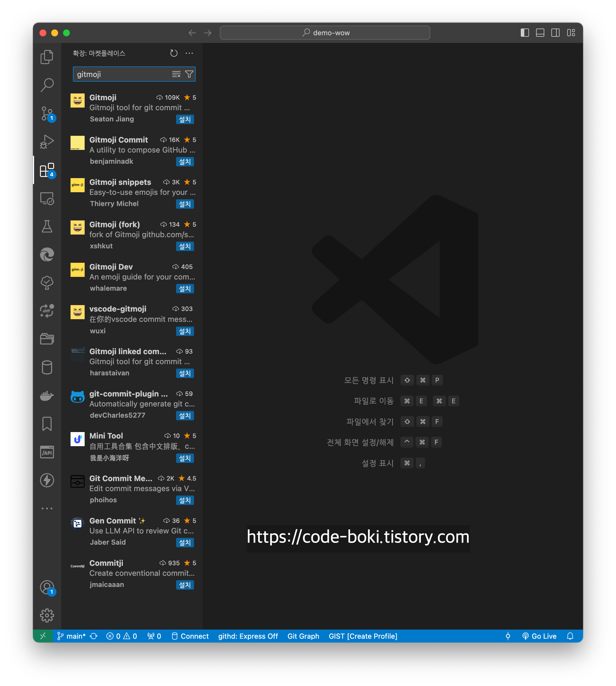Show additional views in activity bar
This screenshot has height=686, width=616.
[x=47, y=508]
